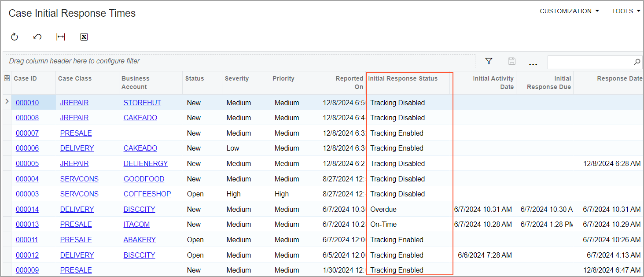This screenshot has height=277, width=644.
Task: Click the Refresh icon in toolbar
Action: [x=15, y=37]
